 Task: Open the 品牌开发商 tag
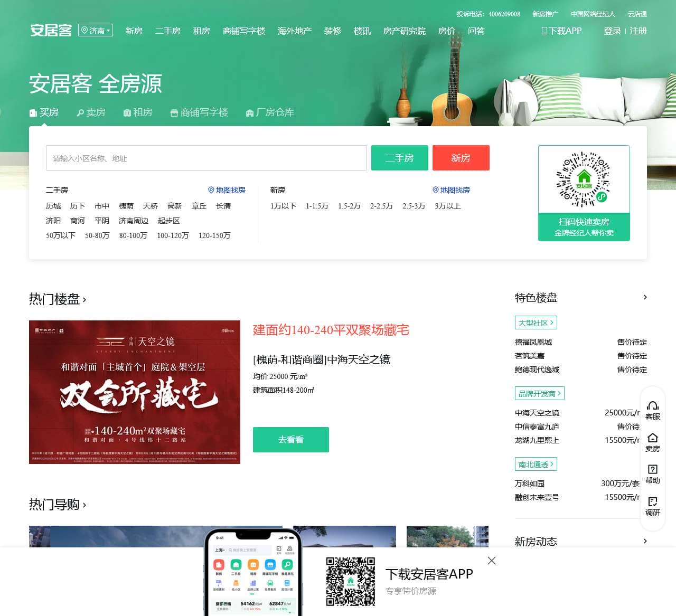tap(540, 393)
